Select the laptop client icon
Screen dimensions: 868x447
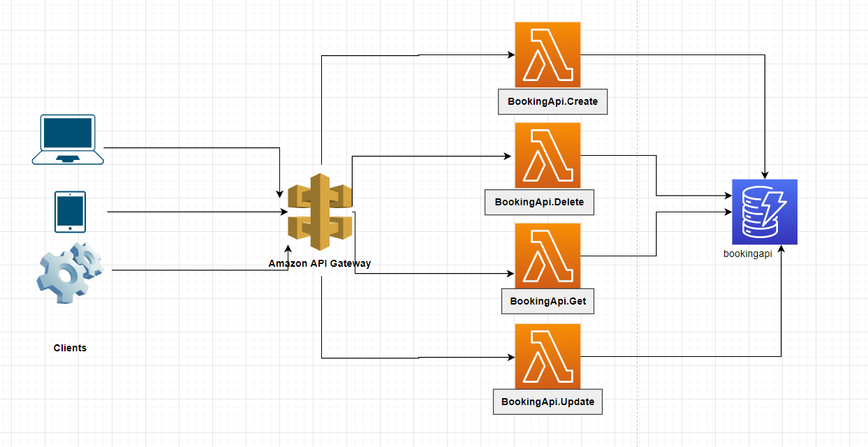point(67,138)
